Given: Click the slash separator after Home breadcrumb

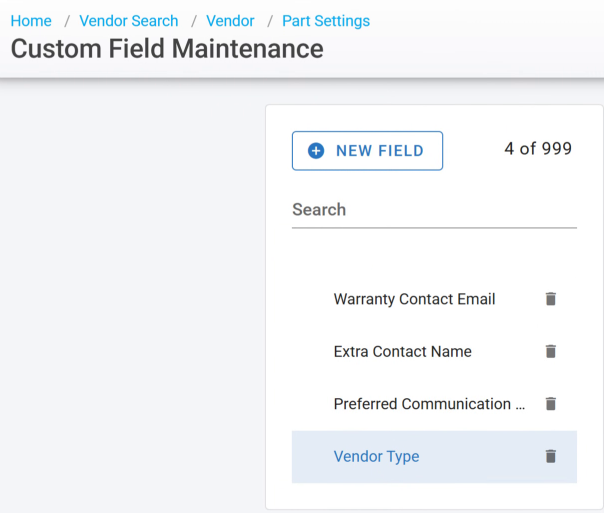Looking at the screenshot, I should tap(66, 21).
